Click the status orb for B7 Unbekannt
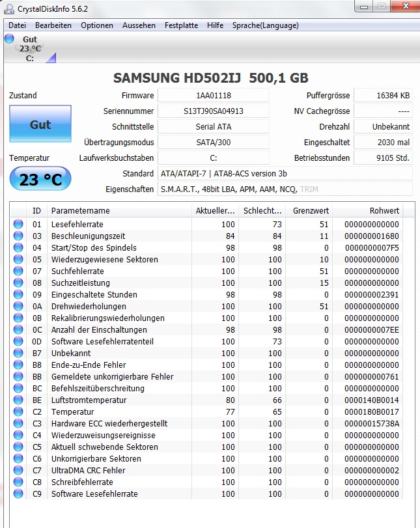The width and height of the screenshot is (420, 528). (18, 353)
